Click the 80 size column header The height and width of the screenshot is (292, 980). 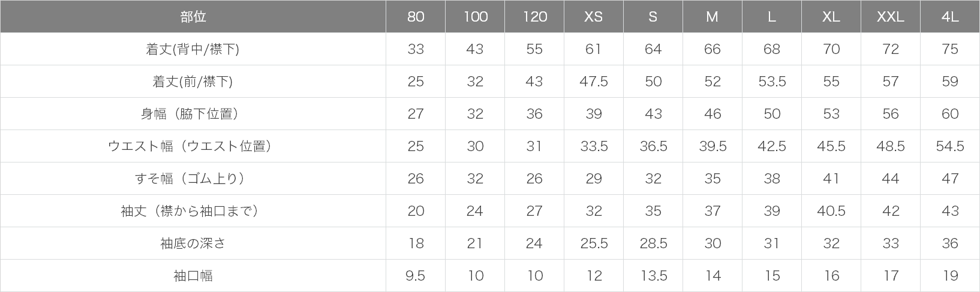click(415, 17)
